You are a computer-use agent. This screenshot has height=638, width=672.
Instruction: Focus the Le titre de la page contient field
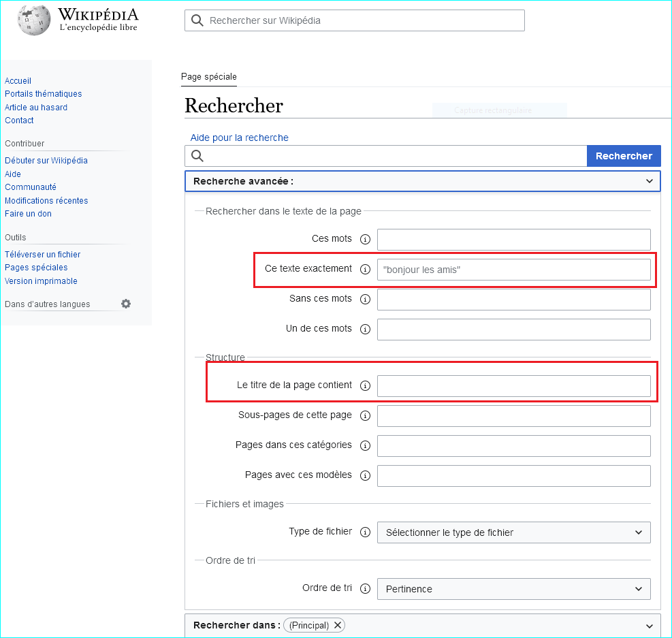(x=514, y=386)
